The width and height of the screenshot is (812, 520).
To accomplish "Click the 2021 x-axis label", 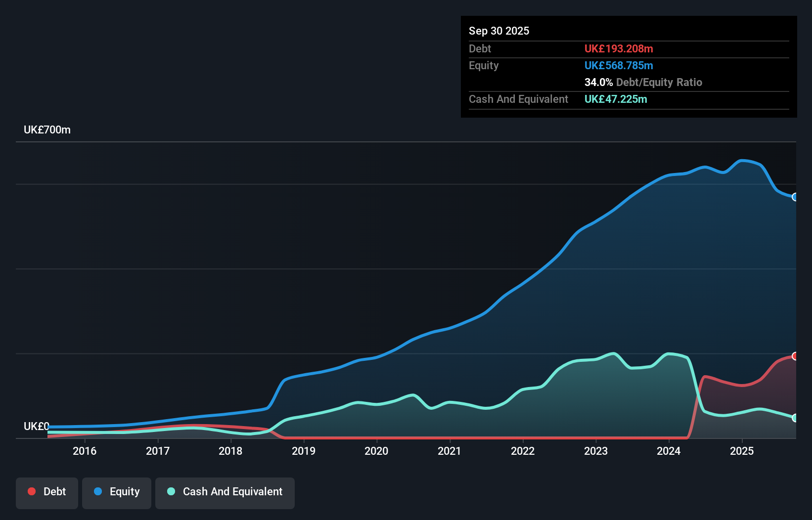I will click(x=450, y=451).
